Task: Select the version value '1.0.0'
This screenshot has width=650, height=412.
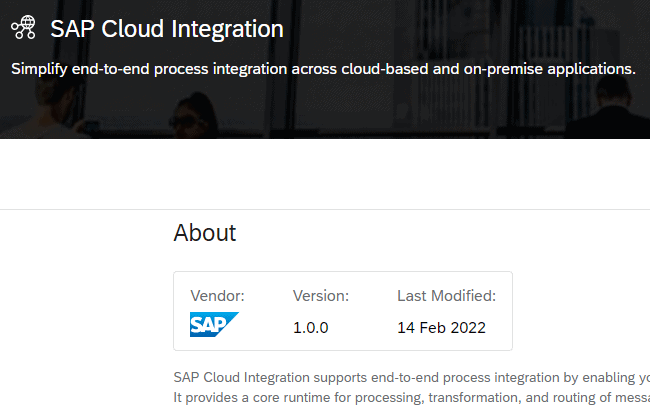Action: coord(310,328)
